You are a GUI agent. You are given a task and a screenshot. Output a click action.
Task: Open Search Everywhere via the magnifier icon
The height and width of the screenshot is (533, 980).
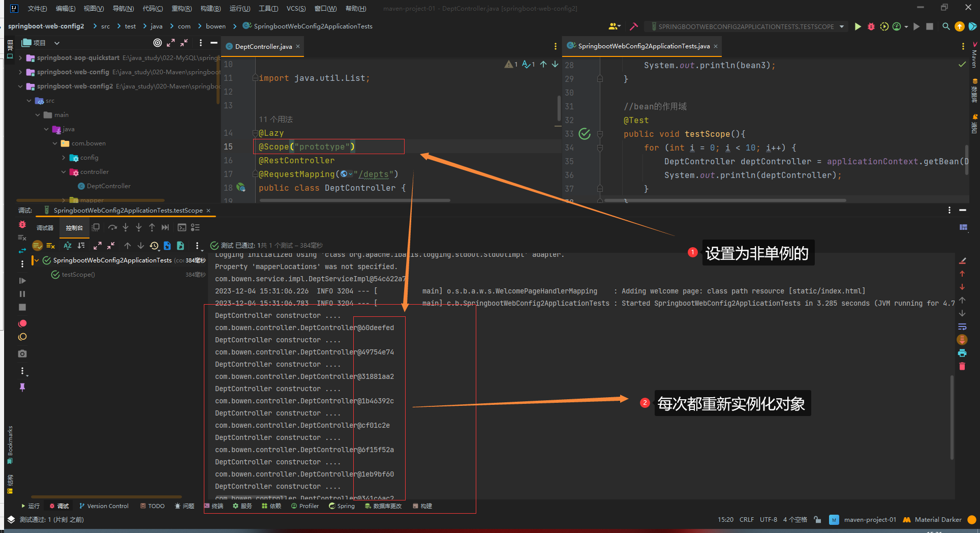(x=946, y=26)
